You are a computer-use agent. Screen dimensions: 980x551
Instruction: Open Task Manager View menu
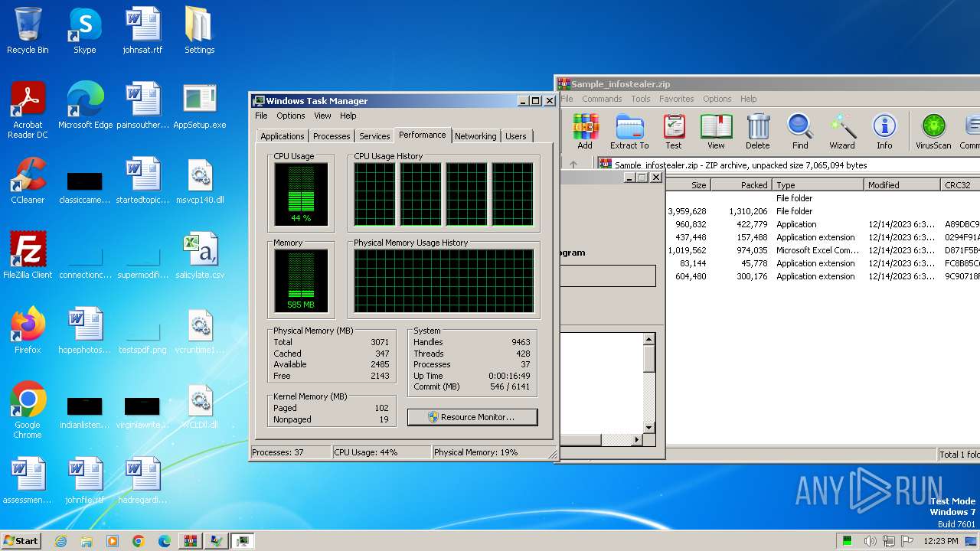[x=322, y=116]
